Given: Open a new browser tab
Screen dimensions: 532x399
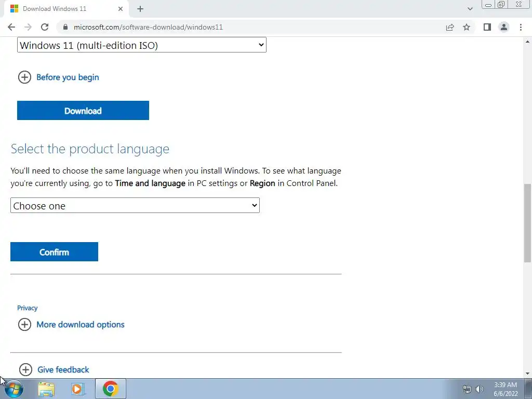Looking at the screenshot, I should [x=140, y=9].
